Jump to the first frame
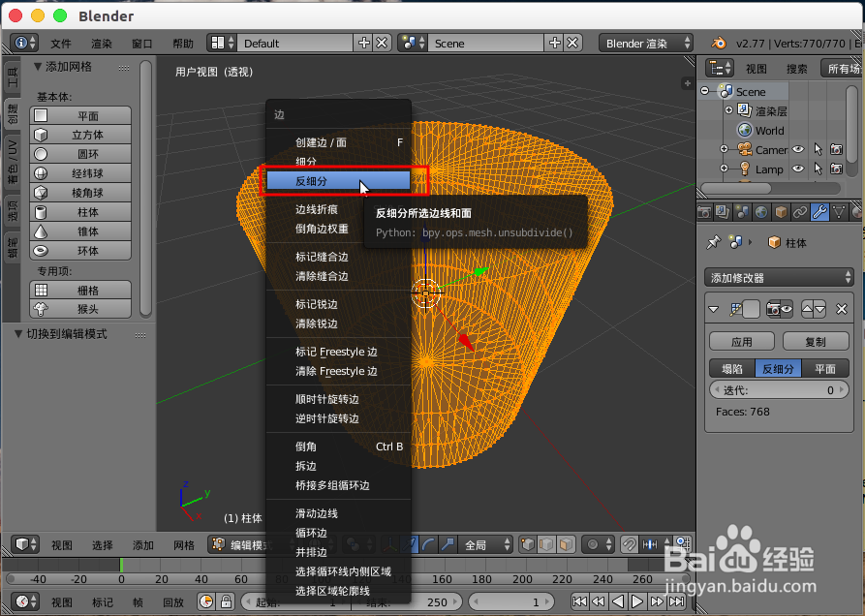The image size is (865, 616). [x=579, y=601]
